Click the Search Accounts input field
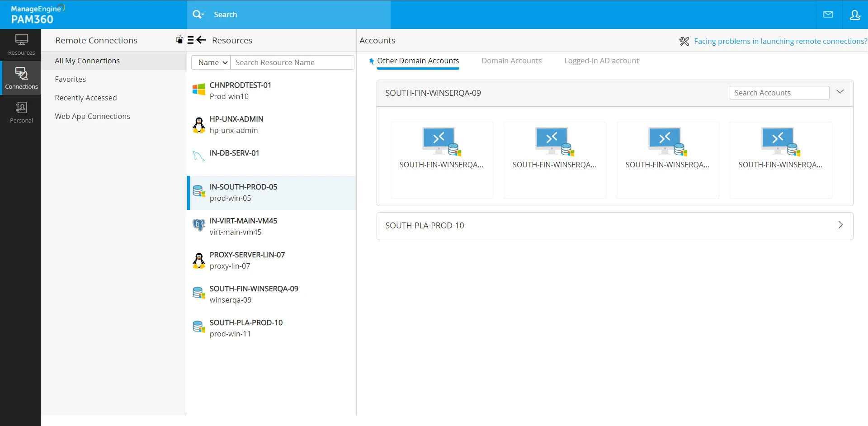 [779, 93]
